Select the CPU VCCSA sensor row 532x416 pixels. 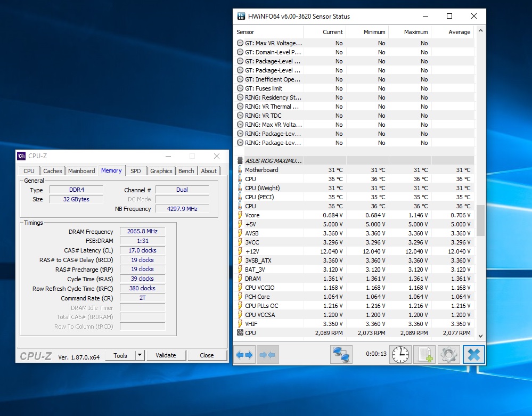coord(355,315)
